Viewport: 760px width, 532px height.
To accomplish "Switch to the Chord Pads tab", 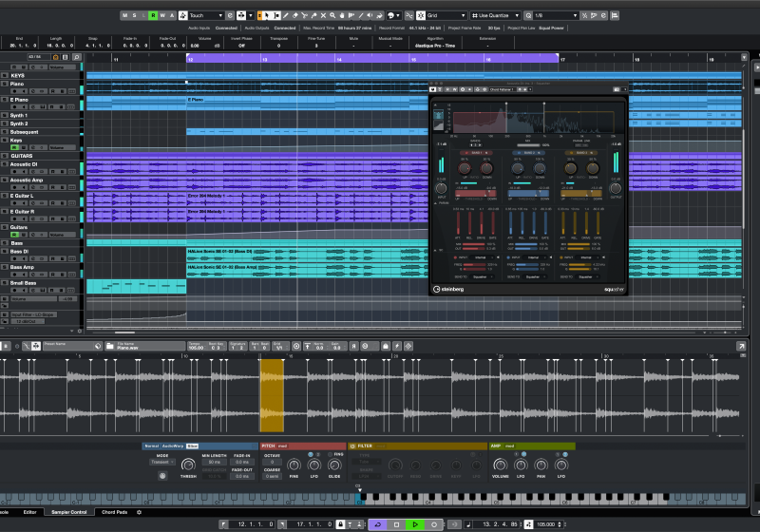I will 116,512.
